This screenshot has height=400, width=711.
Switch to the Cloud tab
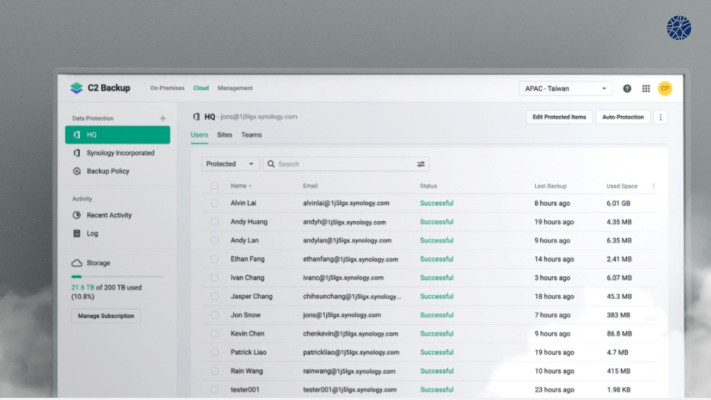coord(201,88)
